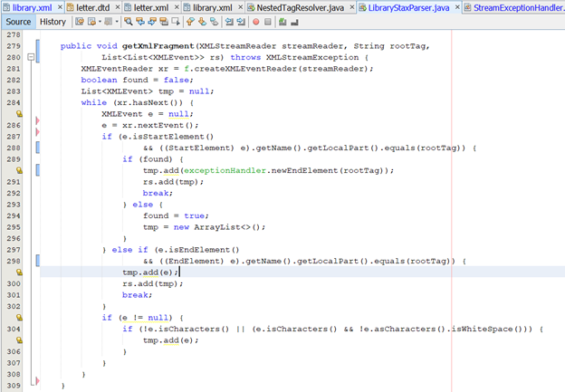Click the NestedTagResolver.java tab file icon
Viewport: 565px width, 392px height.
251,7
